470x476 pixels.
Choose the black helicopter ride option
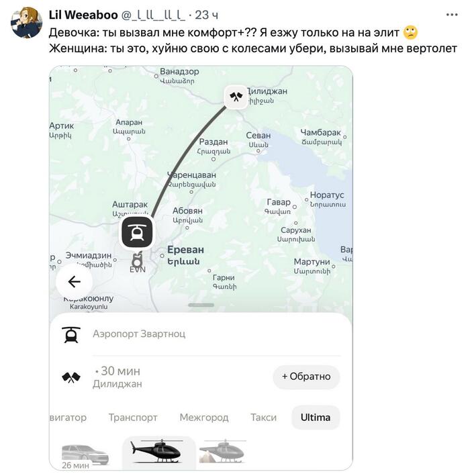pyautogui.click(x=158, y=451)
